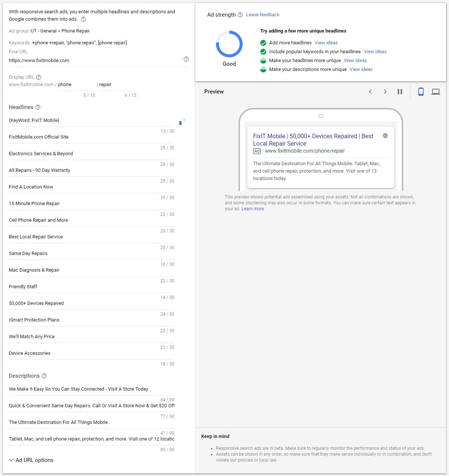The width and height of the screenshot is (449, 476).
Task: Edit the 'We'll Match Any Price' headline
Action: [92, 337]
